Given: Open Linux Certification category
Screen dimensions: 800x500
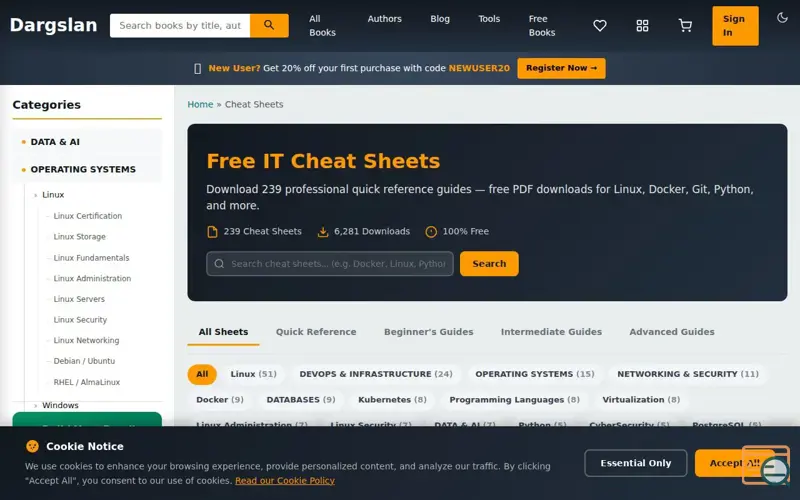Looking at the screenshot, I should click(88, 216).
